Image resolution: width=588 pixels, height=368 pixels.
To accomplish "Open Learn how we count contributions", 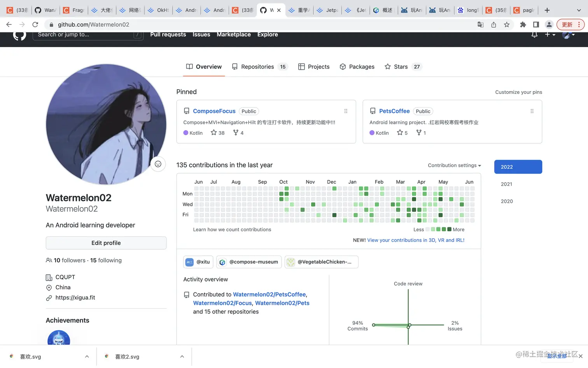I will tap(232, 230).
